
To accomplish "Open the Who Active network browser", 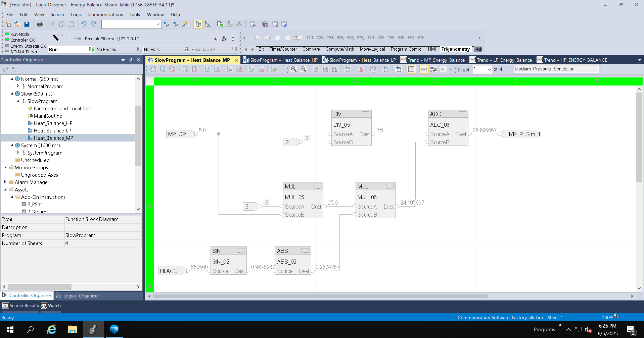I will (224, 39).
